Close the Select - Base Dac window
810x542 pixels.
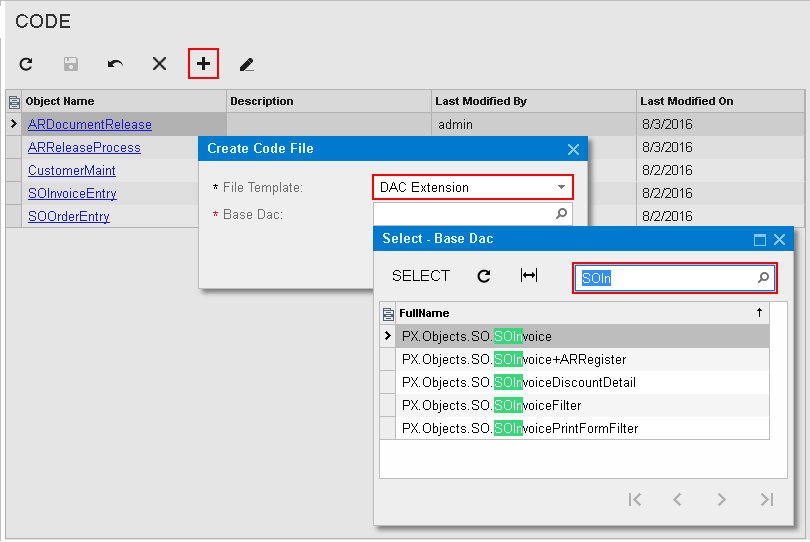tap(780, 240)
